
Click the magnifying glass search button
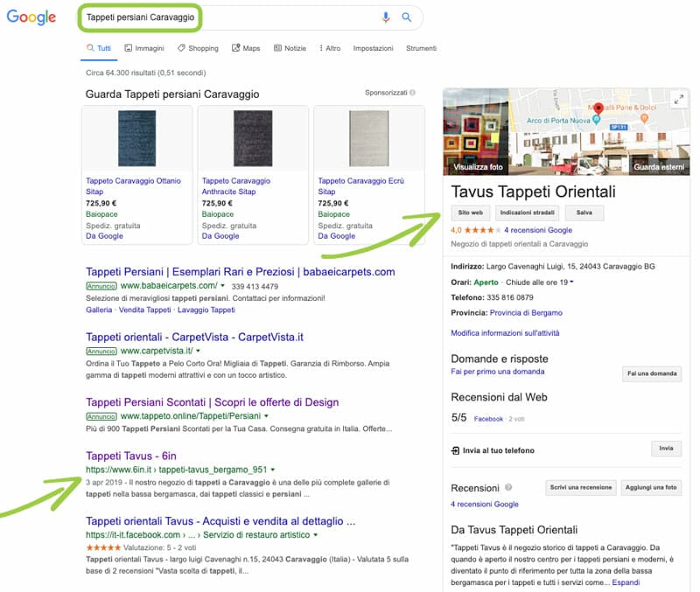coord(406,17)
